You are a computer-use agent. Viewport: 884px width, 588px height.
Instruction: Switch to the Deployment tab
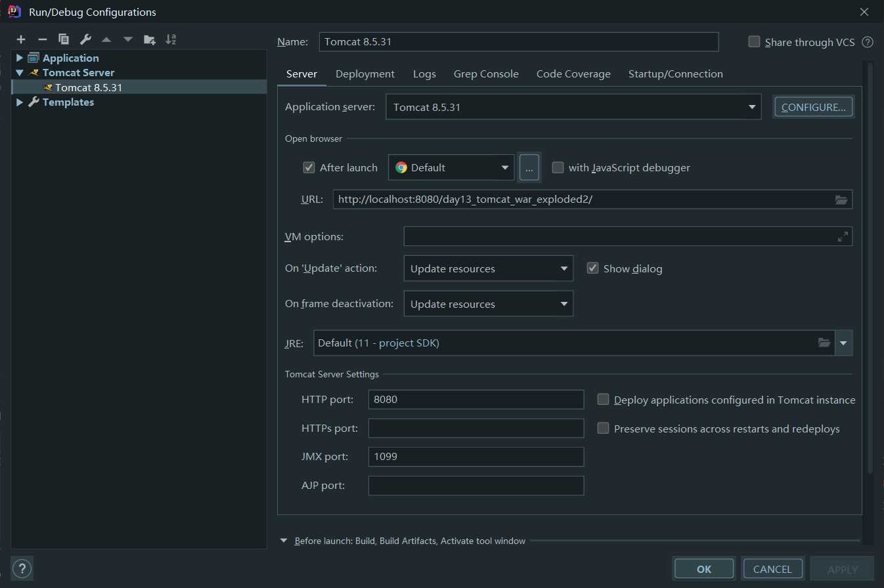point(365,74)
